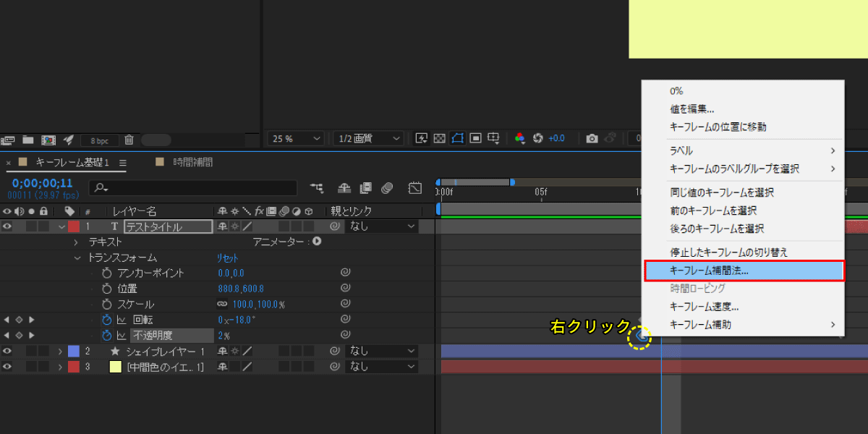Toggle the motion blur switch in timeline
Viewport: 868px width, 434px height.
[x=386, y=188]
